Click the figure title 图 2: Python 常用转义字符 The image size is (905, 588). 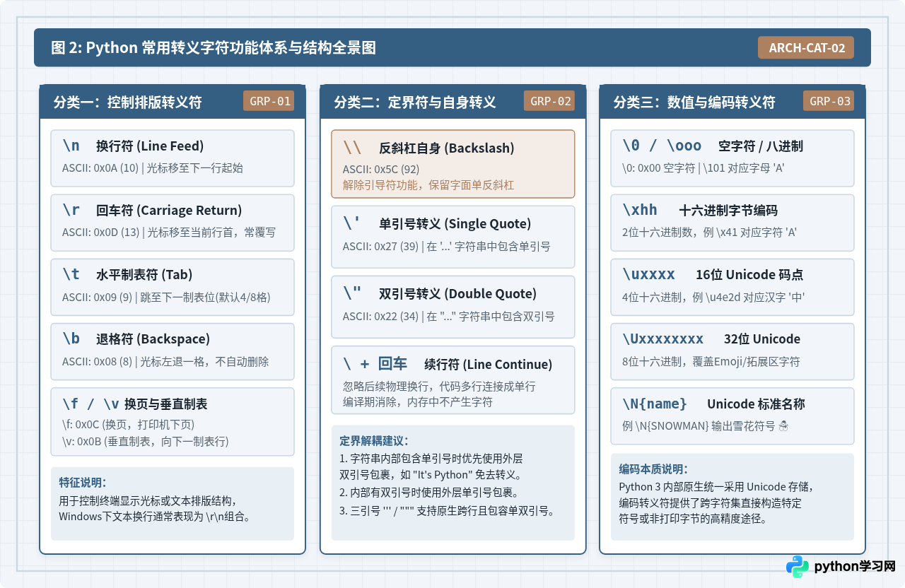pyautogui.click(x=214, y=47)
